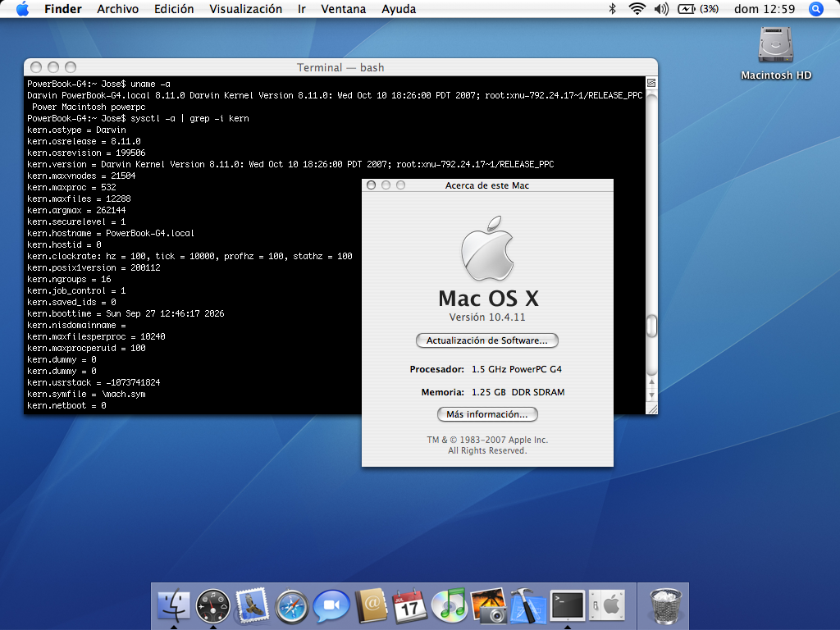This screenshot has height=630, width=840.
Task: Open the Bluetooth status menu
Action: pyautogui.click(x=612, y=8)
